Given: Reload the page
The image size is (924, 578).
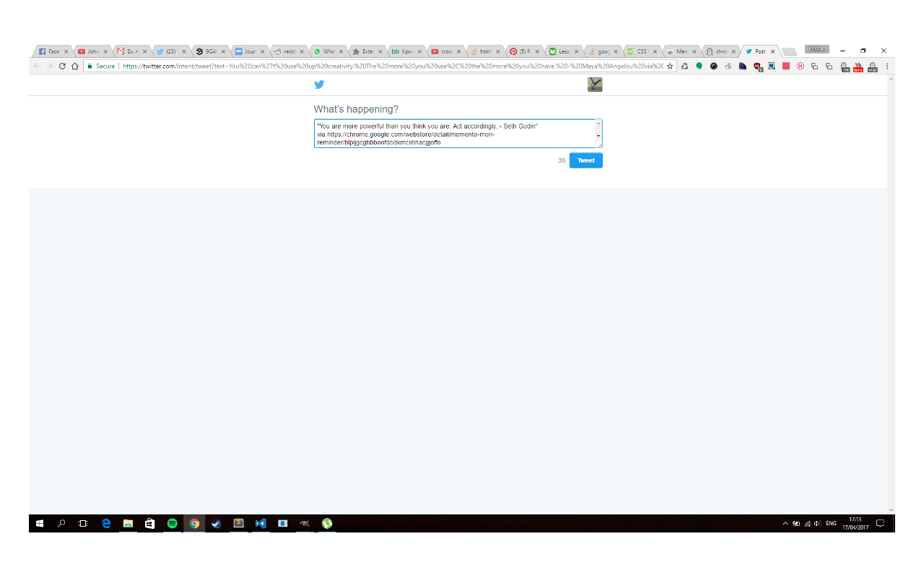Looking at the screenshot, I should click(62, 66).
